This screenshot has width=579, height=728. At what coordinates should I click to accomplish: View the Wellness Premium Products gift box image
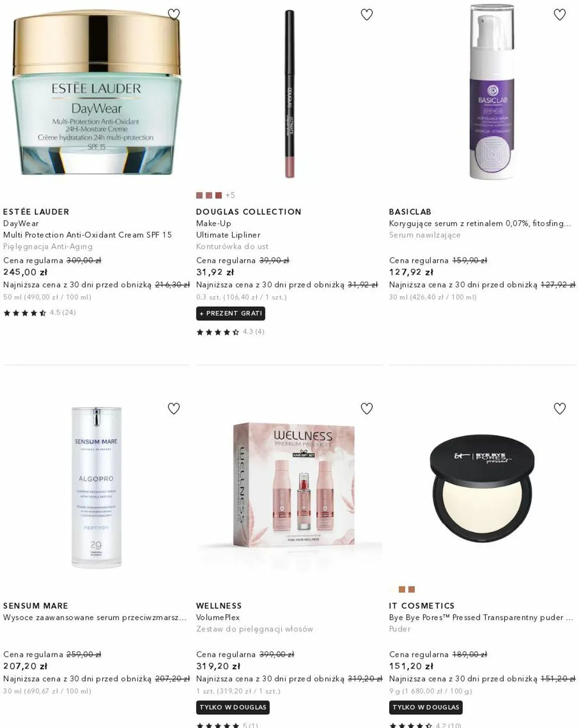click(294, 485)
